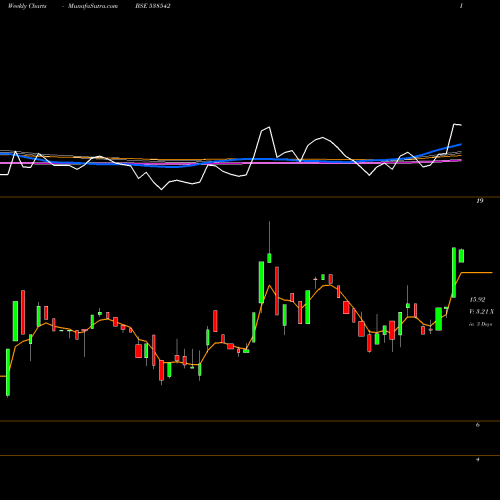The height and width of the screenshot is (500, 500).
Task: Click the 'BSE 538542' symbol text
Action: pos(153,6)
